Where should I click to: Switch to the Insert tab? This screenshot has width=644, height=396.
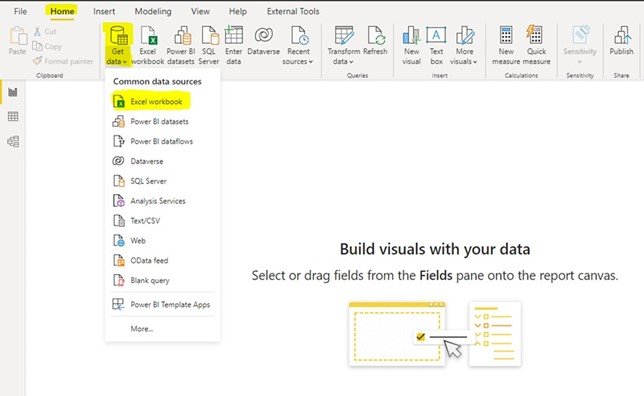coord(104,12)
